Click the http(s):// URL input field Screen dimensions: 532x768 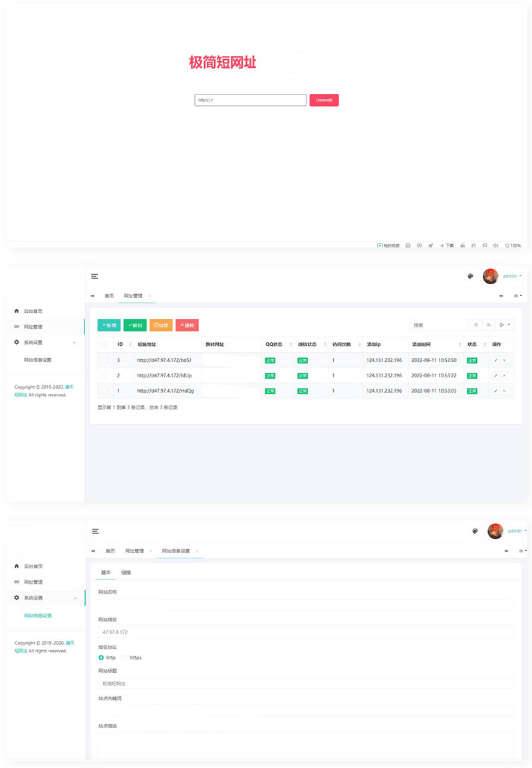(x=250, y=100)
